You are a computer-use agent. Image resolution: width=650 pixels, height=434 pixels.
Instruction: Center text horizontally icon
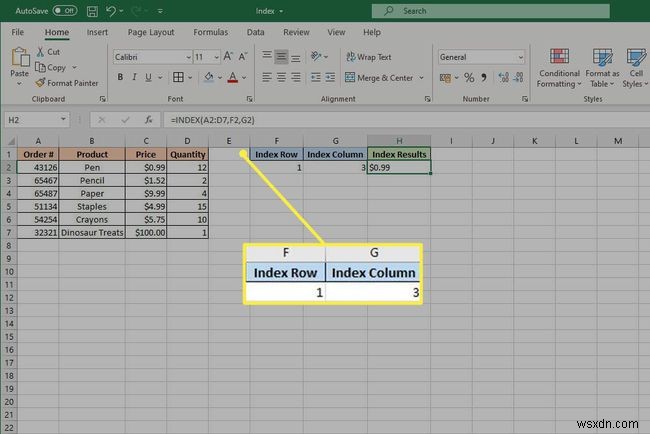pos(281,77)
